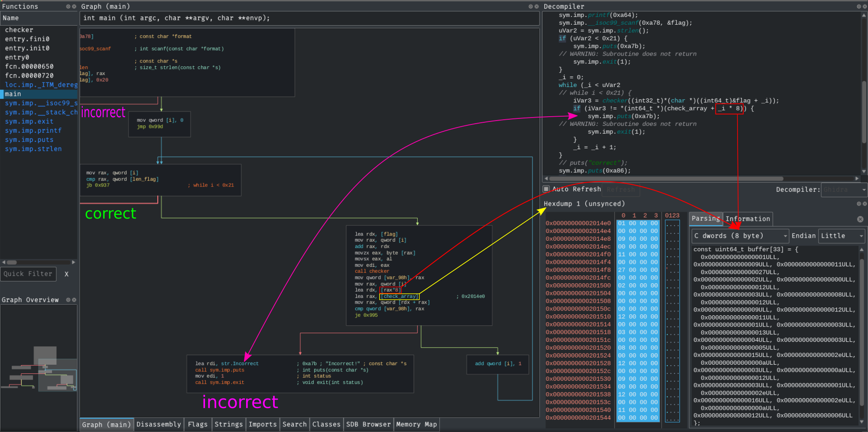Screen dimensions: 868x432
Task: Open the Strings tab
Action: coord(228,424)
